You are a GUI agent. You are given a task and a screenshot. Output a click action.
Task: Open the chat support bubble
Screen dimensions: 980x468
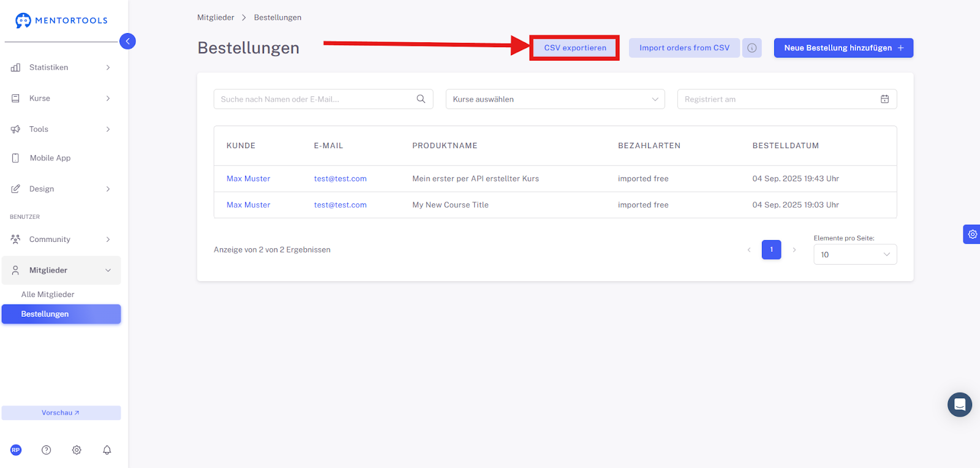pos(960,404)
